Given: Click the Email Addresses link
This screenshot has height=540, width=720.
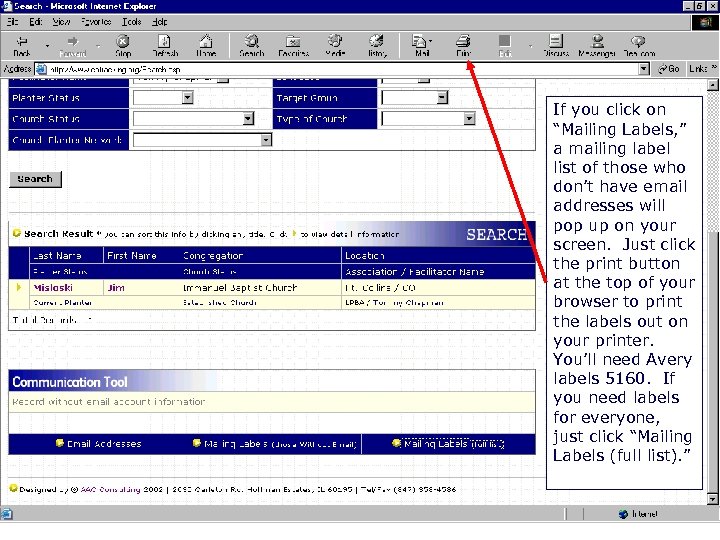Looking at the screenshot, I should (x=104, y=444).
